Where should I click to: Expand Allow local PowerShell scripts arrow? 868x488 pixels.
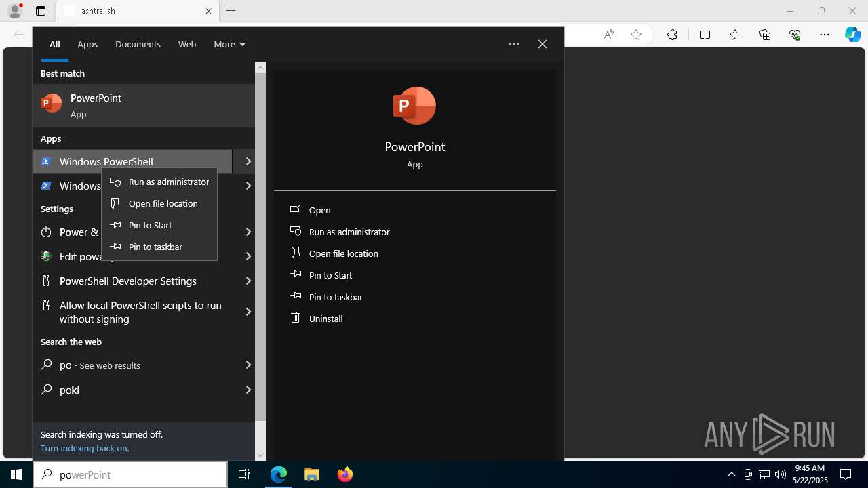tap(248, 312)
